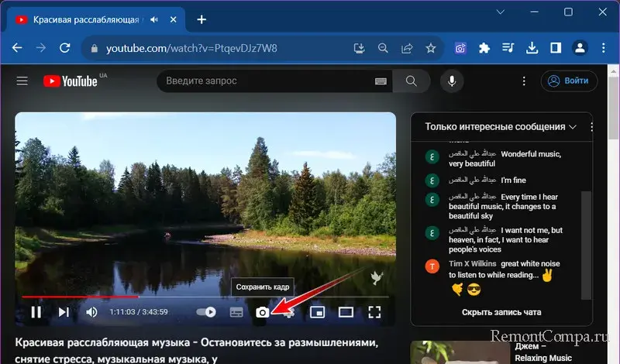Screen dimensions: 620x364
Task: Open chat options three-dot menu
Action: pyautogui.click(x=592, y=126)
